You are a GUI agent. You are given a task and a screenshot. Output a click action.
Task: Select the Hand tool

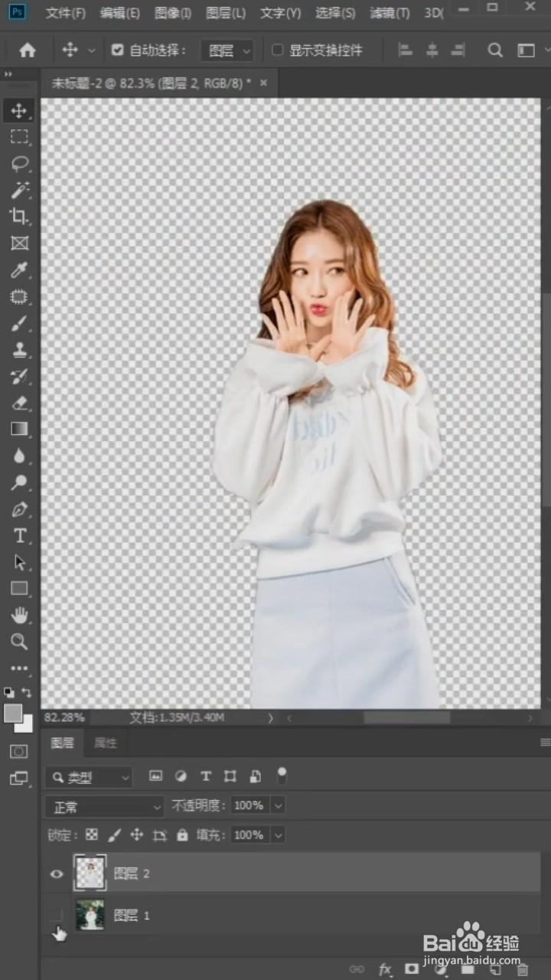[19, 615]
